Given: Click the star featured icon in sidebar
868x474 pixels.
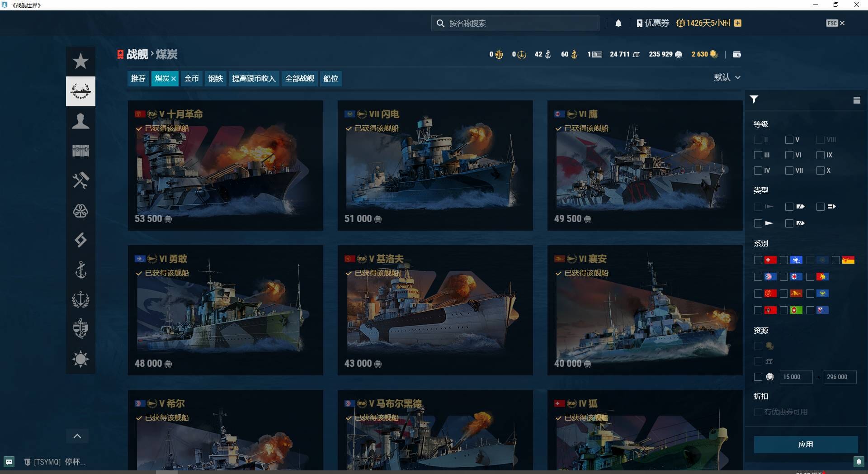Looking at the screenshot, I should coord(80,61).
